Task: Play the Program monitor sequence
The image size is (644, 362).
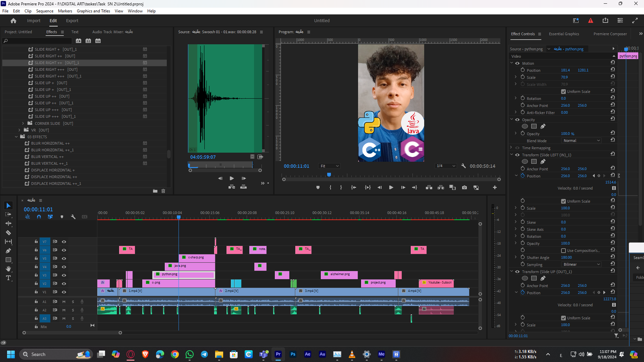Action: 391,188
